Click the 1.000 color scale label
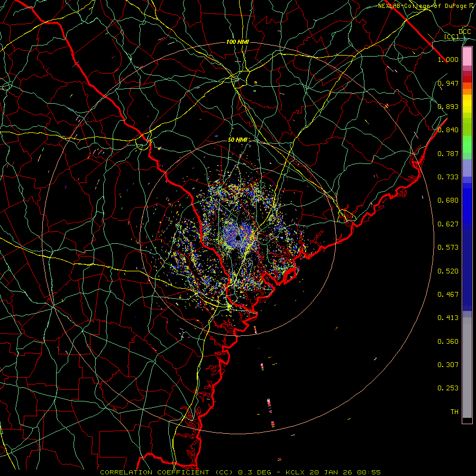The height and width of the screenshot is (476, 476). (x=448, y=59)
